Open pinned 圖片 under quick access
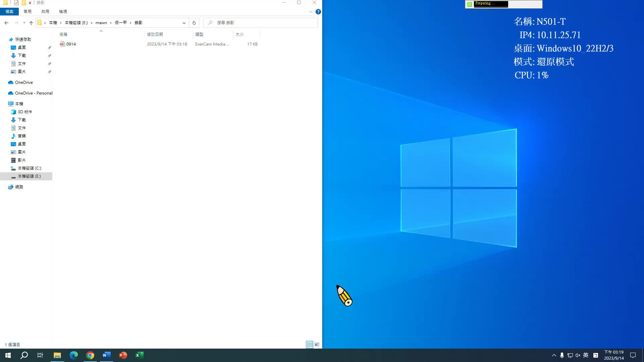The width and height of the screenshot is (644, 362). point(21,72)
